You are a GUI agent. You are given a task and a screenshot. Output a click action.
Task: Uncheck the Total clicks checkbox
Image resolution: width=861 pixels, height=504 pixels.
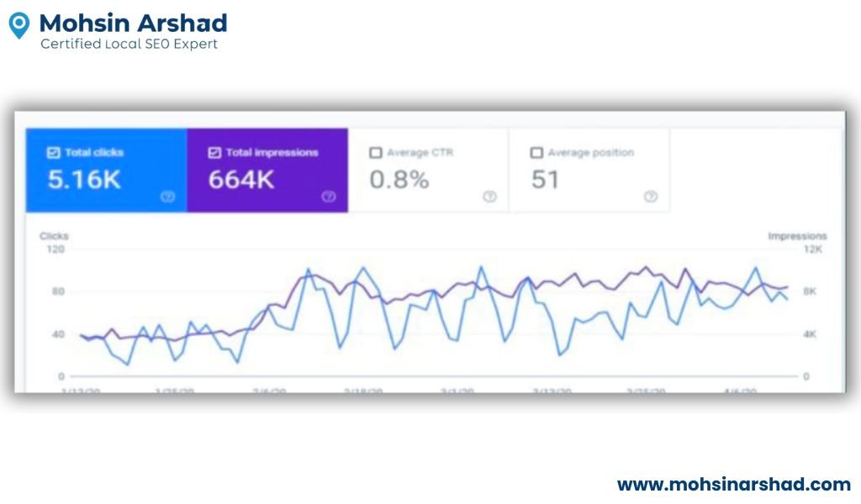pos(53,153)
